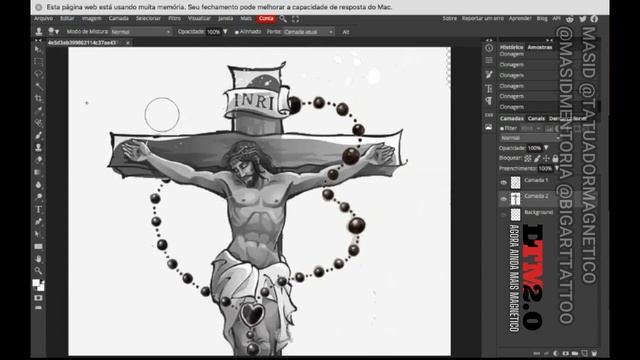Open the Facebook icon in the top bar
The width and height of the screenshot is (640, 360).
[x=594, y=19]
